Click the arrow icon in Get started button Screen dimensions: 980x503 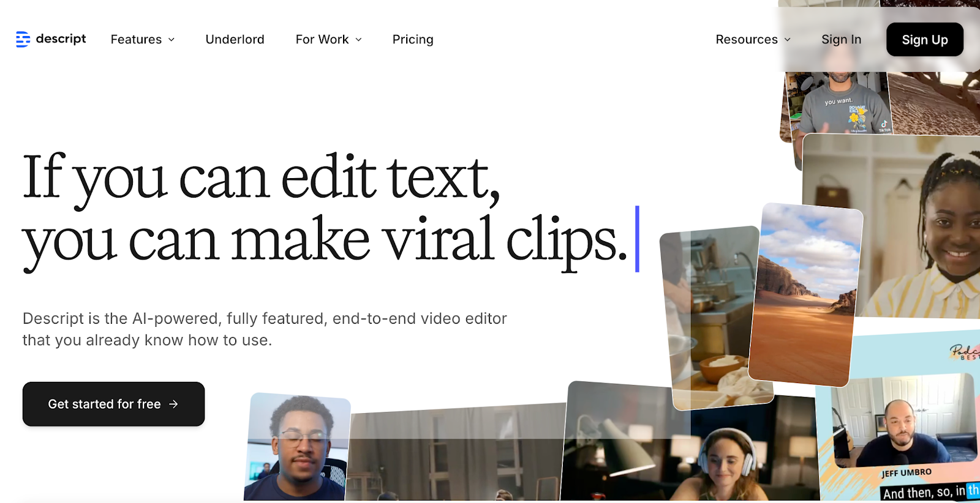tap(173, 404)
